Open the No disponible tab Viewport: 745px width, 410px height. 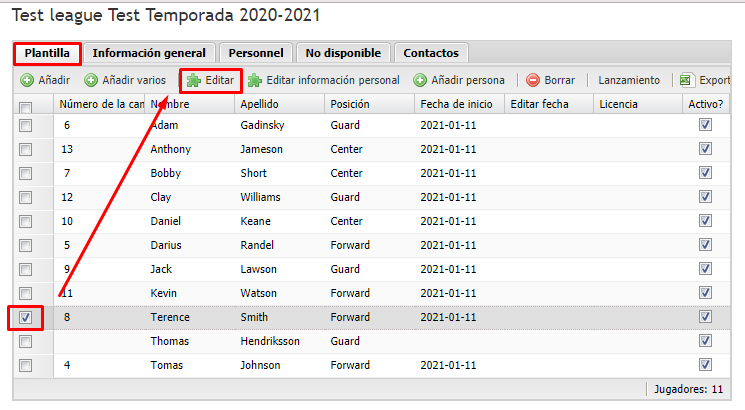pos(343,53)
